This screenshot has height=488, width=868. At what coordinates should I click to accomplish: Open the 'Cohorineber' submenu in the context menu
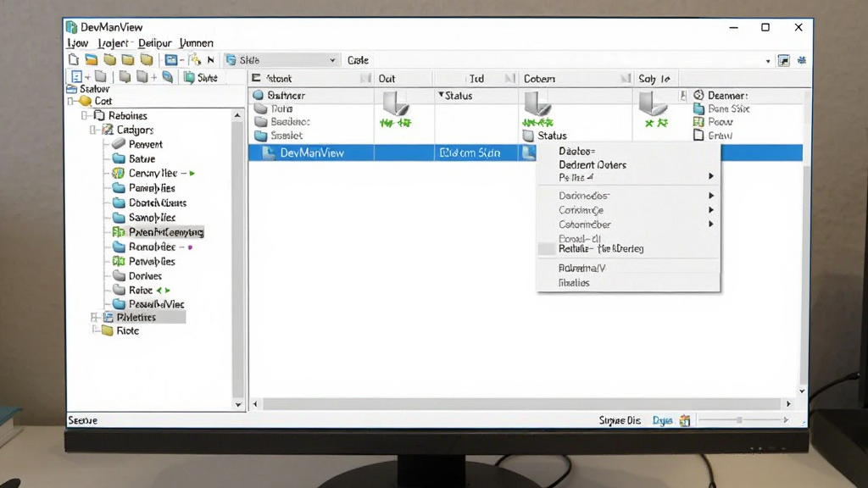[x=628, y=225]
